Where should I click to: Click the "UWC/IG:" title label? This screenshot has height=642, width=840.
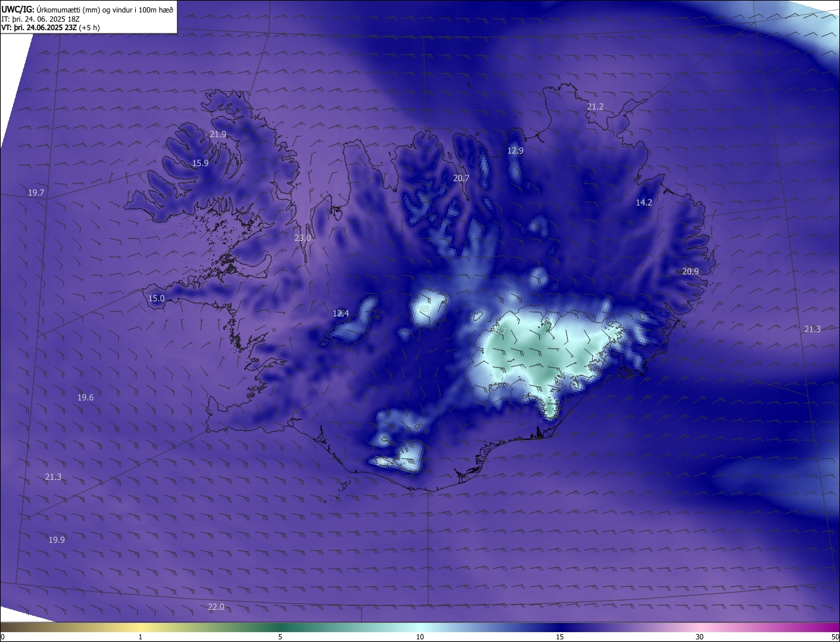[x=18, y=10]
